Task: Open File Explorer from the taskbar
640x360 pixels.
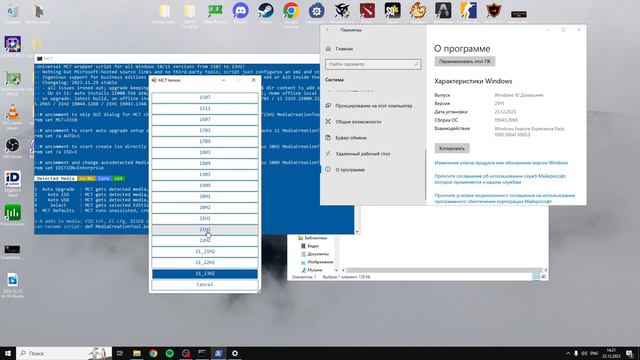Action: coord(137,353)
